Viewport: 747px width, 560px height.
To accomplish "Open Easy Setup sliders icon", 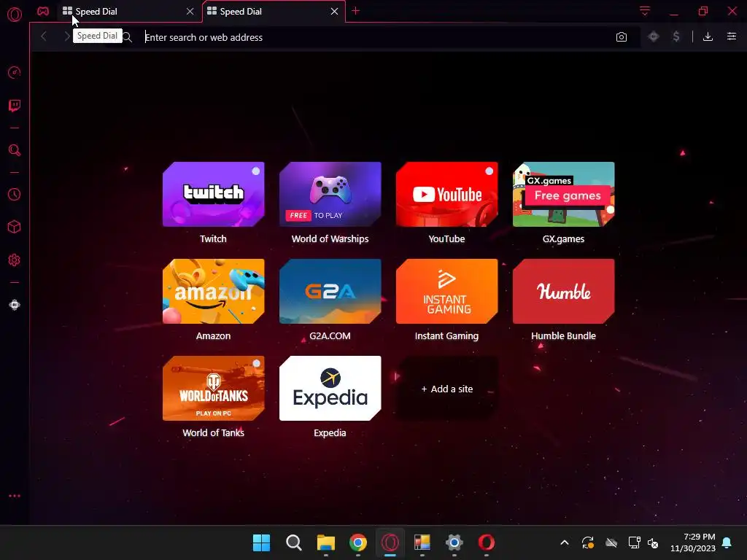I will pyautogui.click(x=732, y=36).
